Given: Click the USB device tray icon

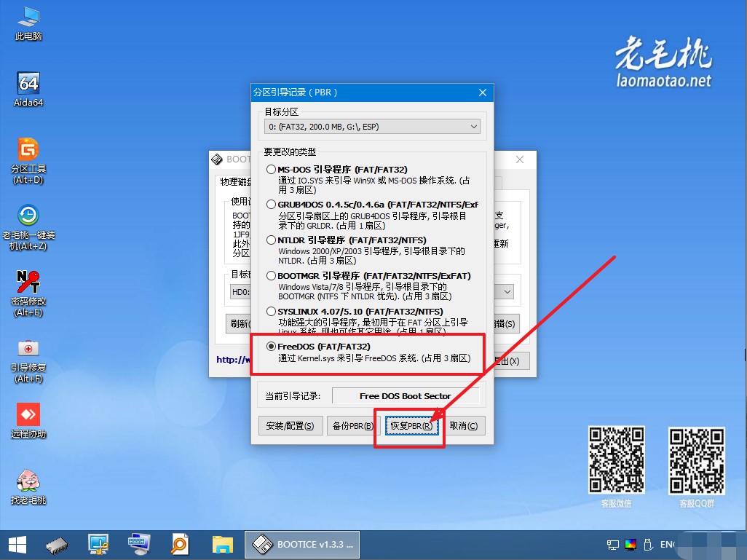Looking at the screenshot, I should [648, 544].
